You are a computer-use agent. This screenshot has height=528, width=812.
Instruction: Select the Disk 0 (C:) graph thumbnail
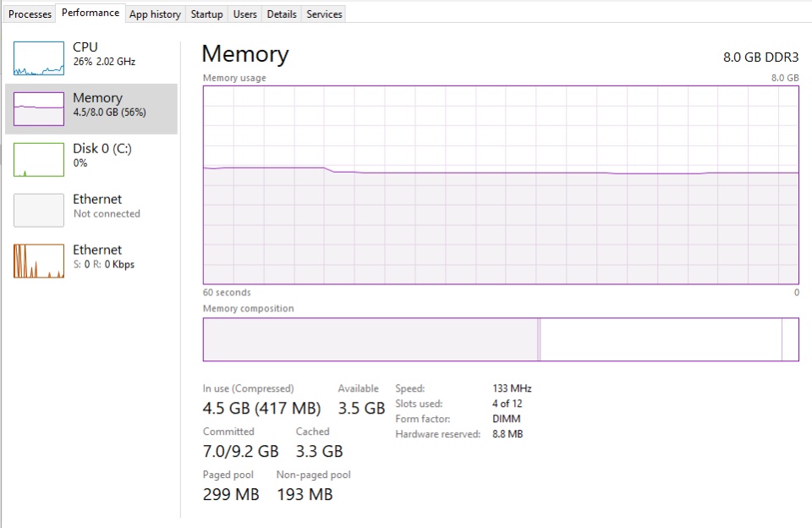click(39, 160)
